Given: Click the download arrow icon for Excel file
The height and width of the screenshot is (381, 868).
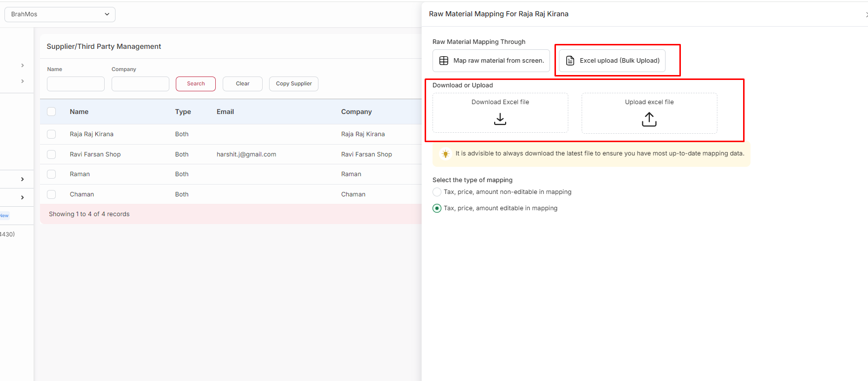Looking at the screenshot, I should click(500, 119).
